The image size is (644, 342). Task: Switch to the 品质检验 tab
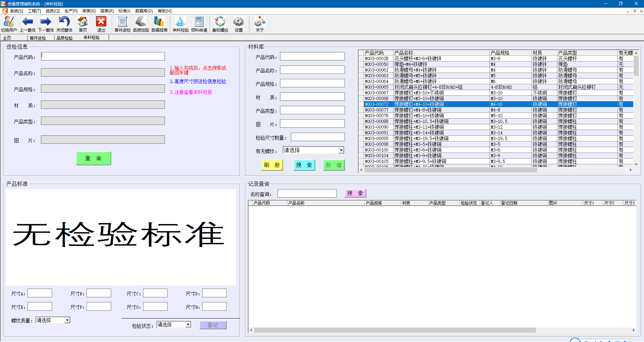[67, 38]
